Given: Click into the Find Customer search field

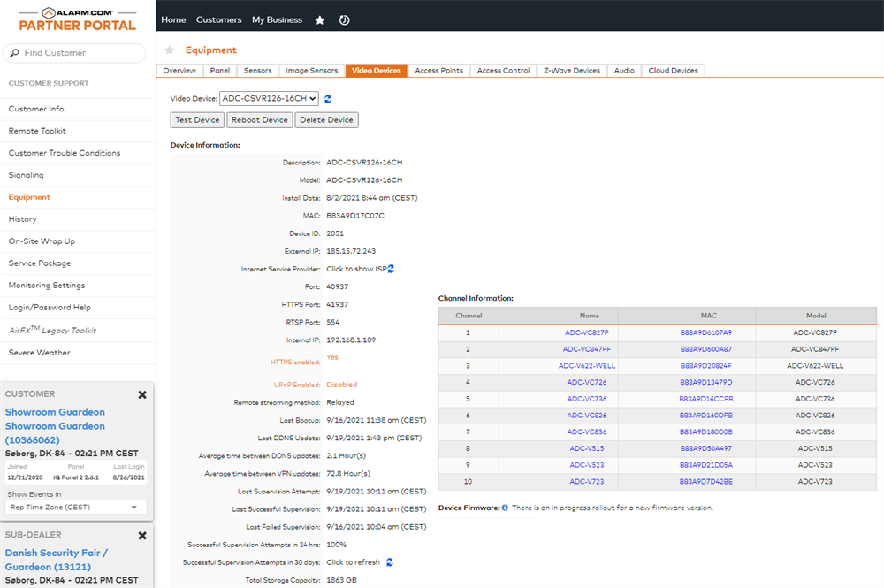Looking at the screenshot, I should coord(74,53).
